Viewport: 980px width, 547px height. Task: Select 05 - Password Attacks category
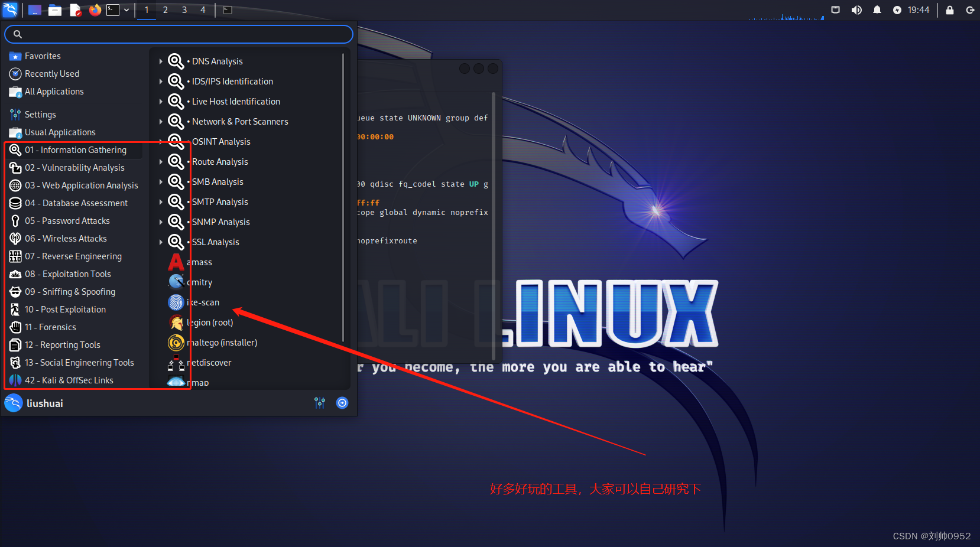[74, 221]
